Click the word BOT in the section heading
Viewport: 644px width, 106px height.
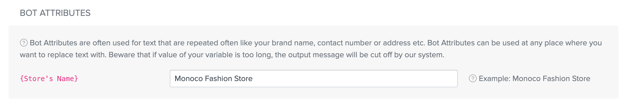point(29,13)
